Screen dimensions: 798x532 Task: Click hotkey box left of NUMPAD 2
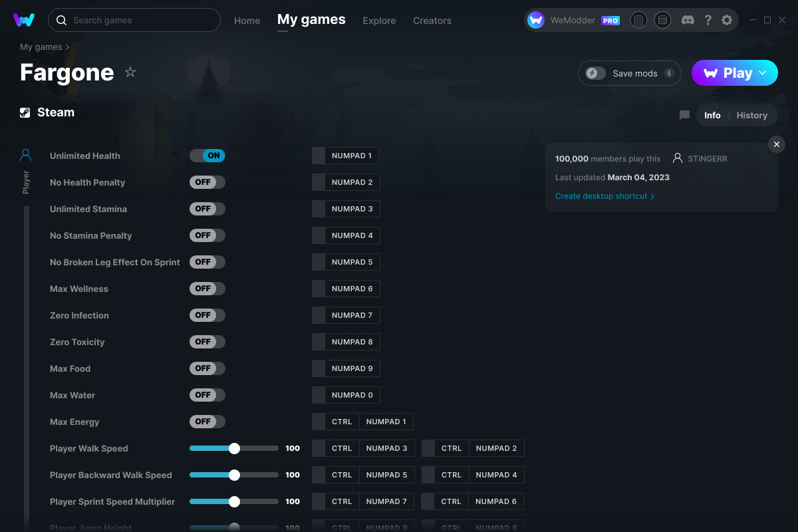point(319,182)
